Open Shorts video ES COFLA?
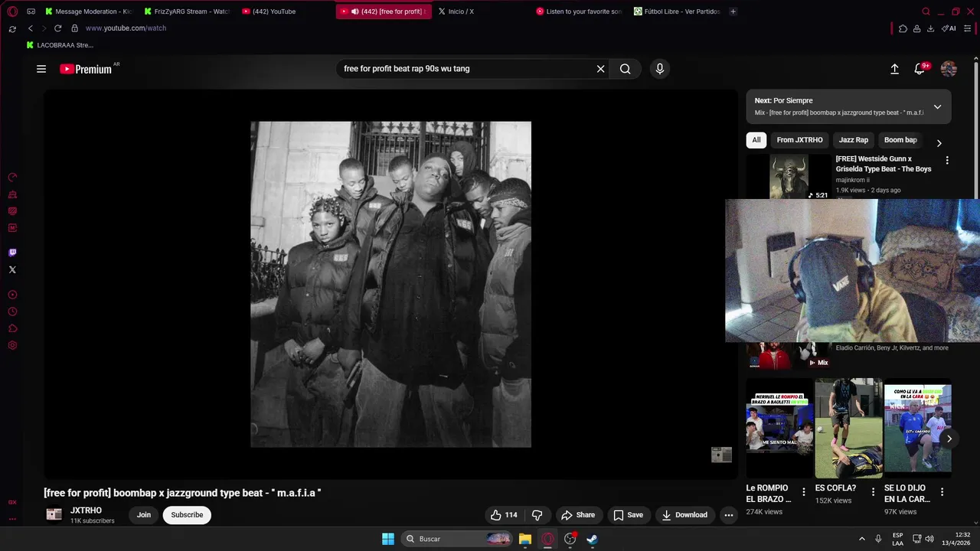This screenshot has height=551, width=980. [x=848, y=428]
